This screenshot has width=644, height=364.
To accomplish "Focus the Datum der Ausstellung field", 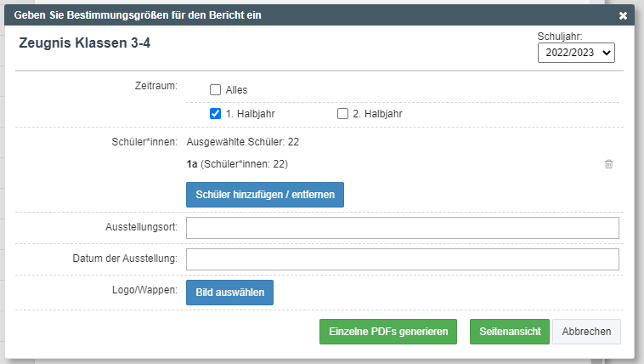I will tap(403, 259).
